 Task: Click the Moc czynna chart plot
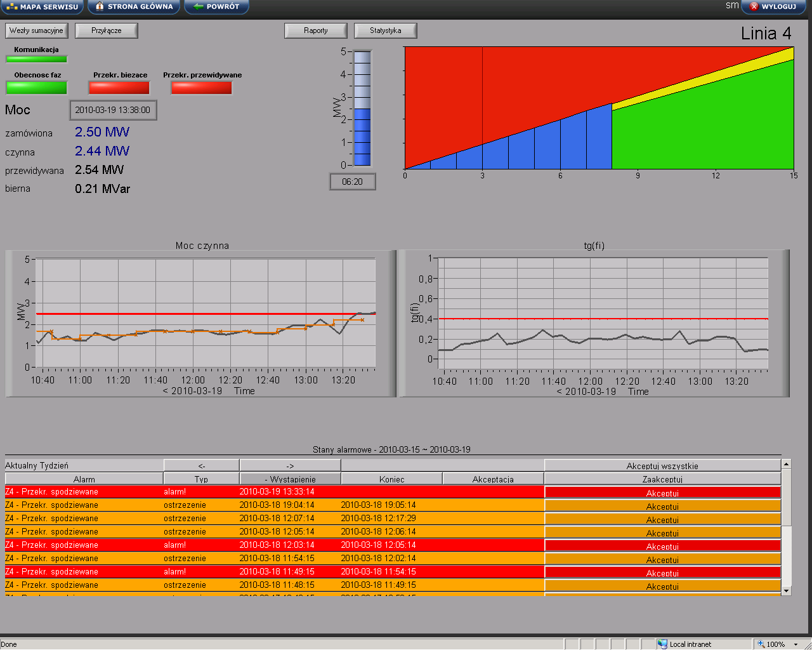click(205, 313)
